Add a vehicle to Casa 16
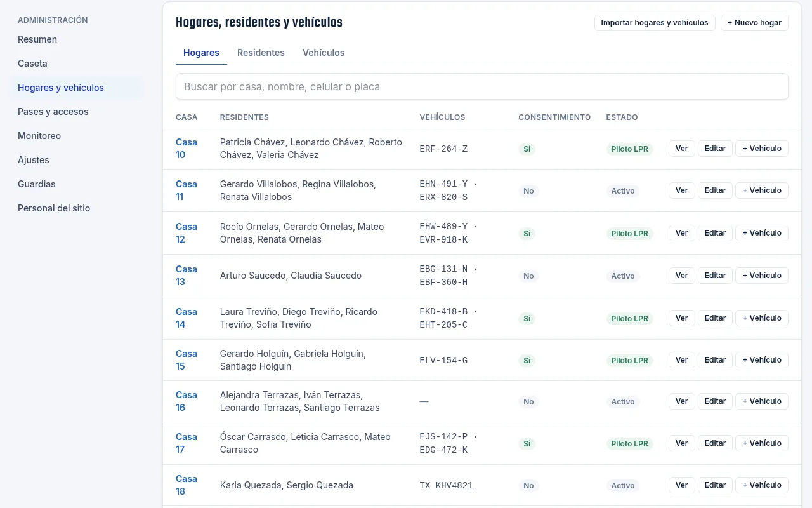This screenshot has width=812, height=508. [x=762, y=401]
